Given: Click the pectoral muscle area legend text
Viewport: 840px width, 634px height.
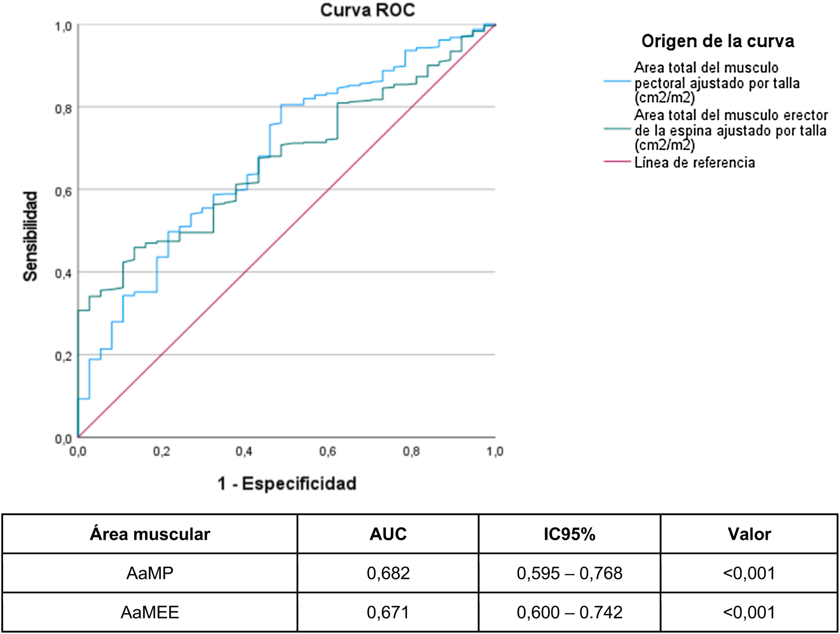Looking at the screenshot, I should (717, 83).
